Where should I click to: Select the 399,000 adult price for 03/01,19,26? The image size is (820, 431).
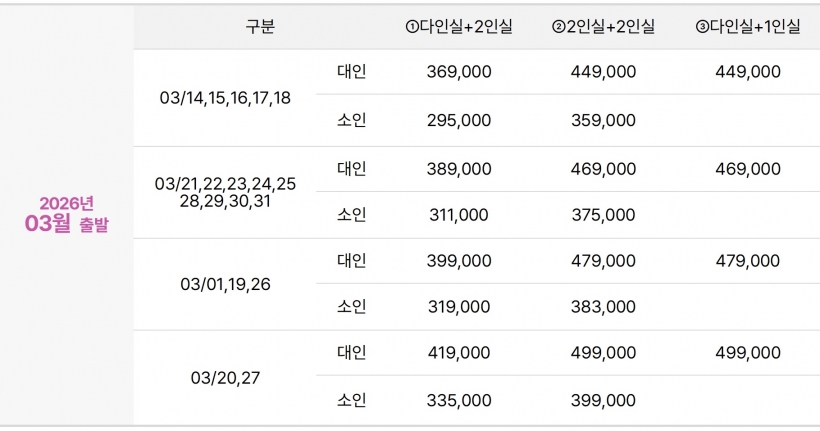(458, 261)
